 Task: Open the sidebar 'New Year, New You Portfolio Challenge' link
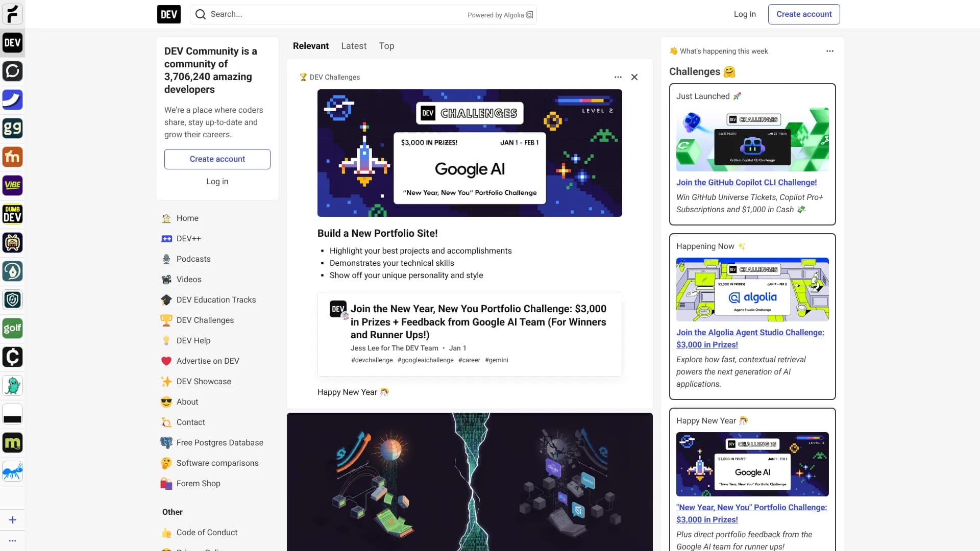(752, 514)
